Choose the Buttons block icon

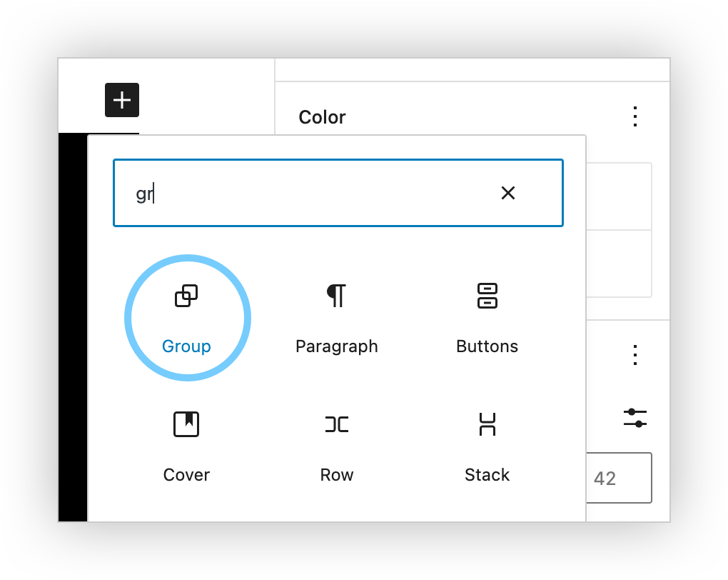(487, 296)
